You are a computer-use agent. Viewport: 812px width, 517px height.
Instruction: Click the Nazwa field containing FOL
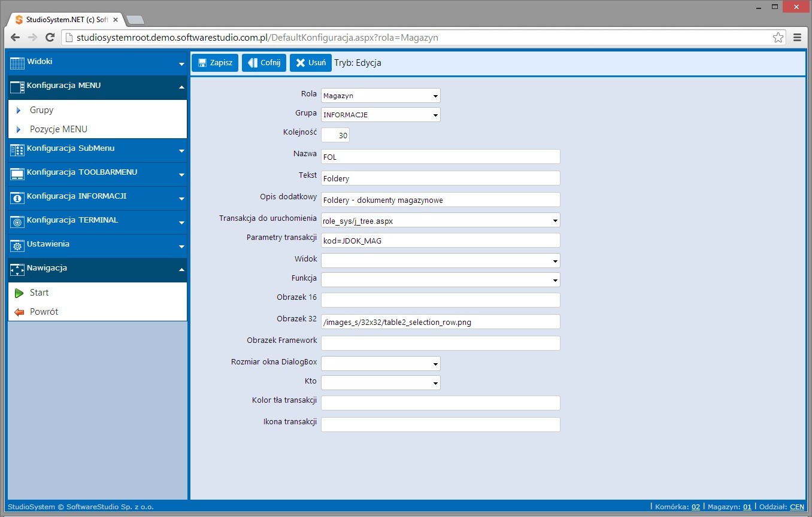[x=441, y=157]
